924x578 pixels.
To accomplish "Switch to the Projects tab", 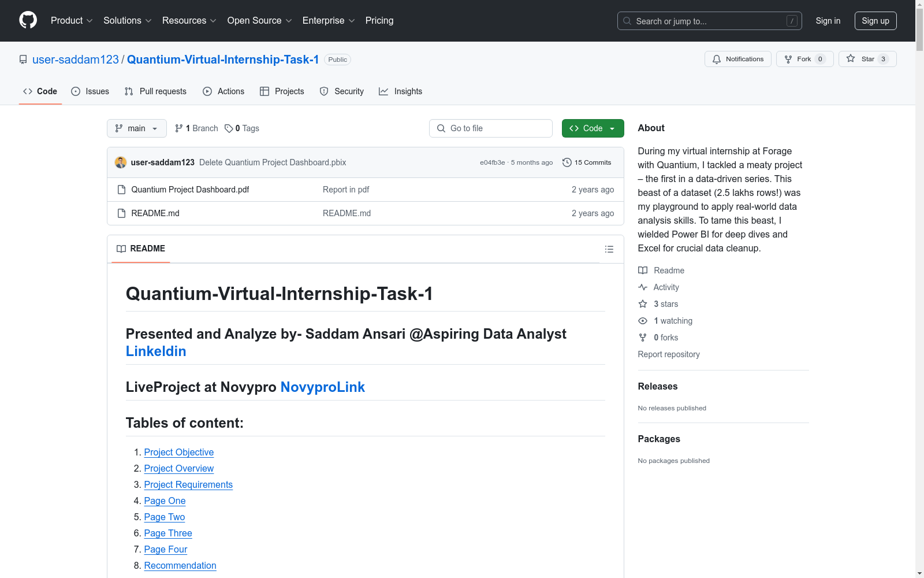I will tap(282, 91).
